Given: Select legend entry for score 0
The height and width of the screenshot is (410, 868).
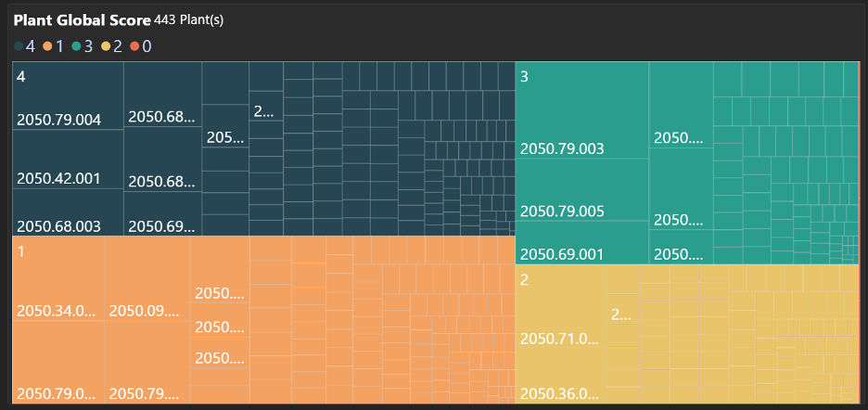Looking at the screenshot, I should tap(140, 46).
